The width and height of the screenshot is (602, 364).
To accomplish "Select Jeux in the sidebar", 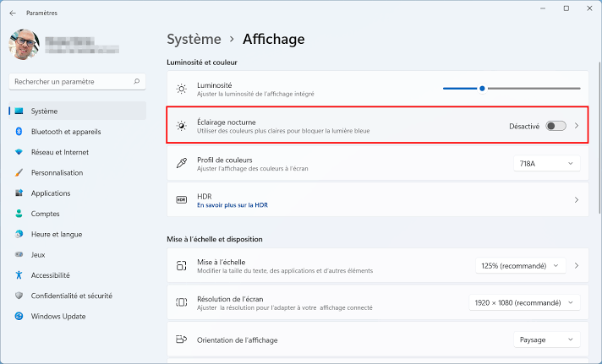I will [38, 254].
